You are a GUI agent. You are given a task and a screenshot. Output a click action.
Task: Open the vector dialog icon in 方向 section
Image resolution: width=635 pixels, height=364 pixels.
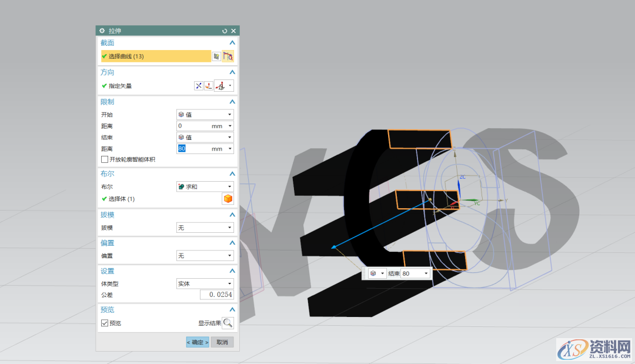point(208,86)
